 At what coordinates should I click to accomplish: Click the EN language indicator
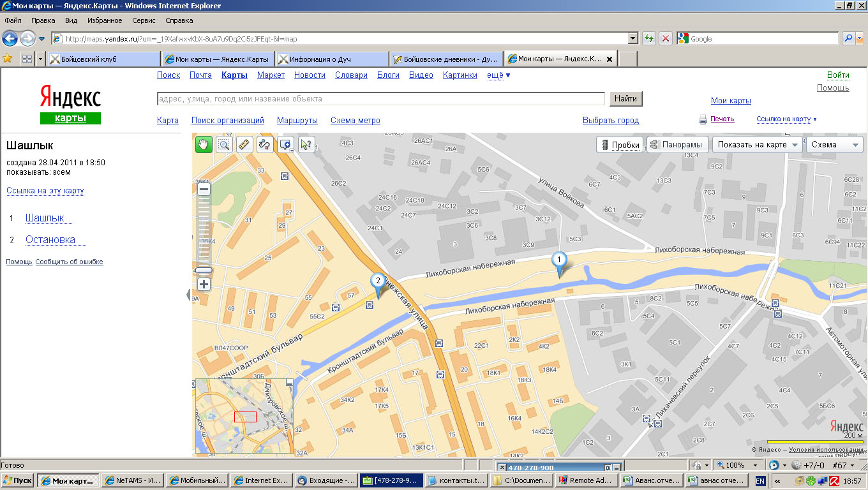coord(760,480)
